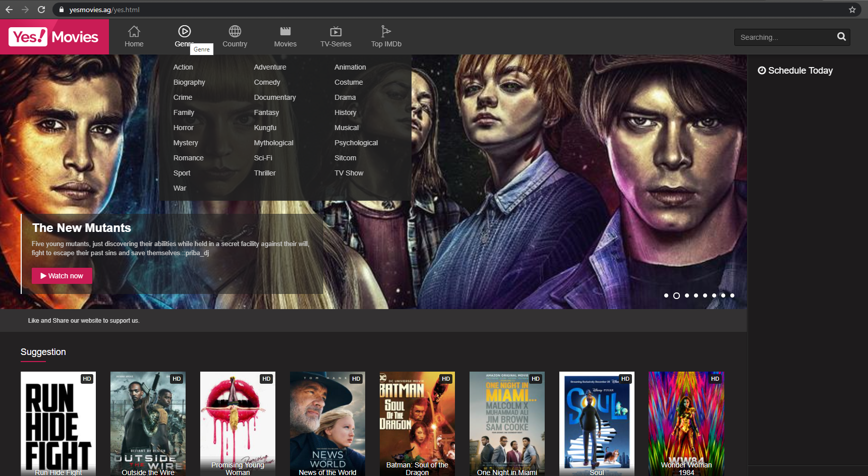This screenshot has height=476, width=868.
Task: Select the third carousel slide dot
Action: coord(687,295)
